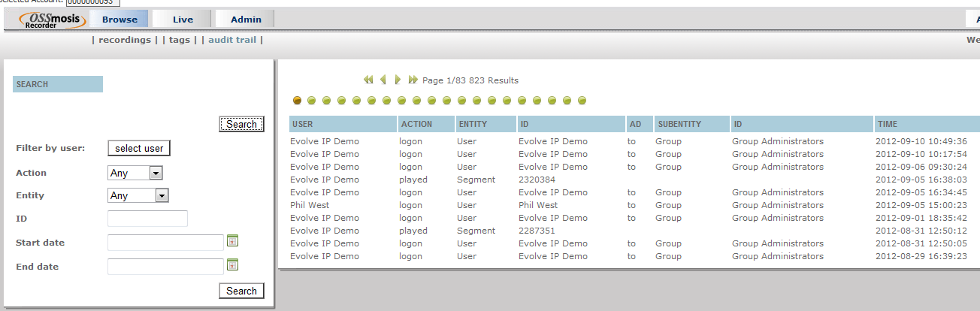Switch to the Live tab
This screenshot has width=980, height=311.
(x=182, y=20)
